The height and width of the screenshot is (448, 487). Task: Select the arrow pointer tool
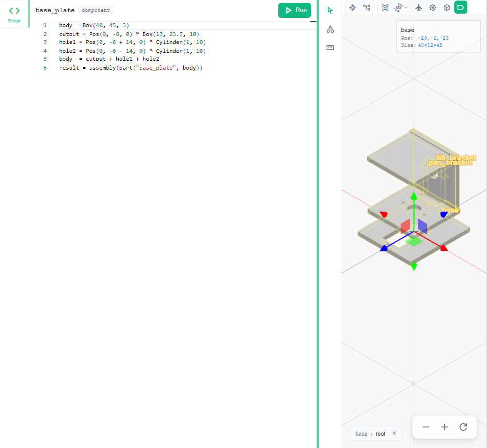pyautogui.click(x=330, y=11)
